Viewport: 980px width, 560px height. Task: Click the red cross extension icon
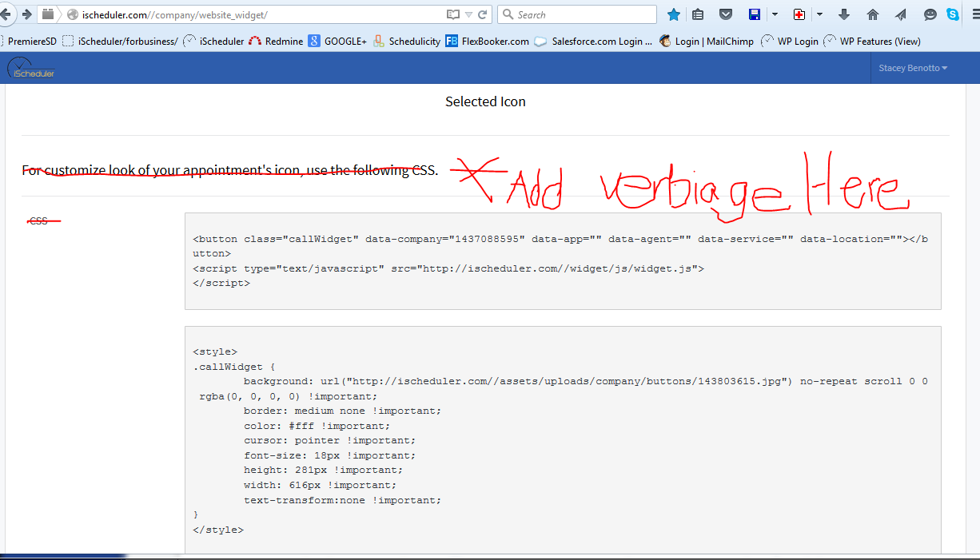(x=799, y=14)
